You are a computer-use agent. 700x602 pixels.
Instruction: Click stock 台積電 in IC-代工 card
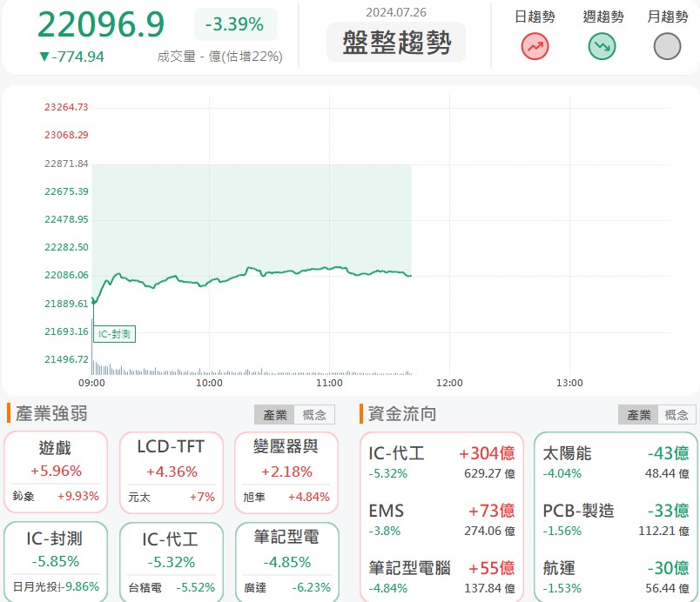[145, 587]
